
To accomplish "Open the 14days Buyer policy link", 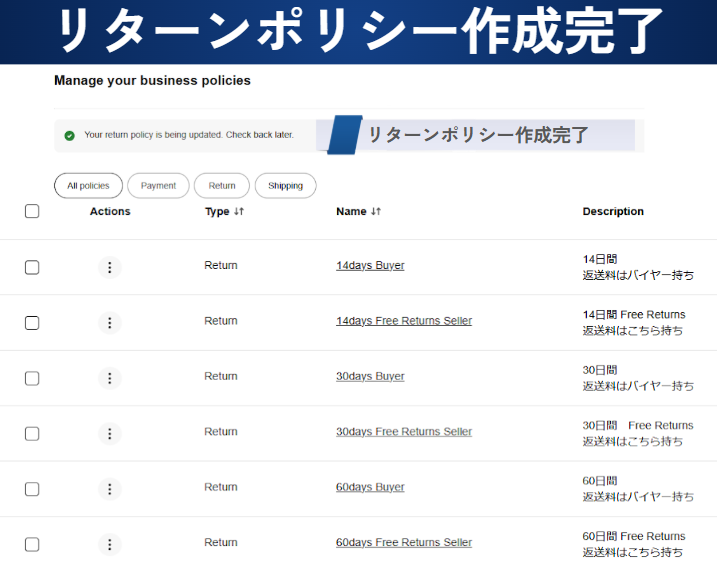I will point(370,266).
